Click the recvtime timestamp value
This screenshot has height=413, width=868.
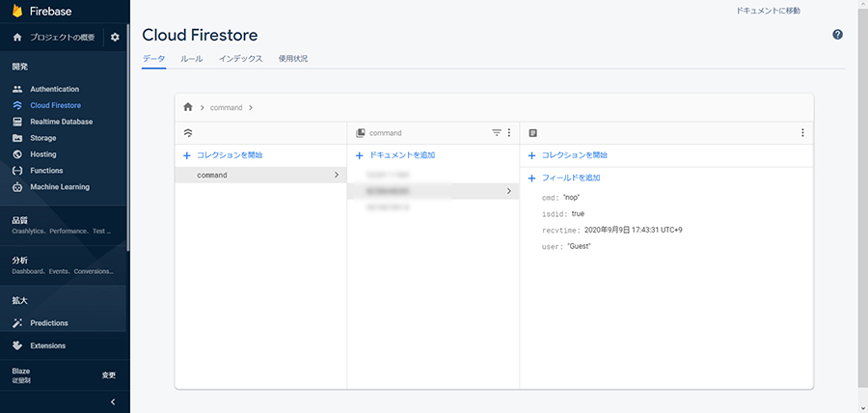pyautogui.click(x=634, y=230)
